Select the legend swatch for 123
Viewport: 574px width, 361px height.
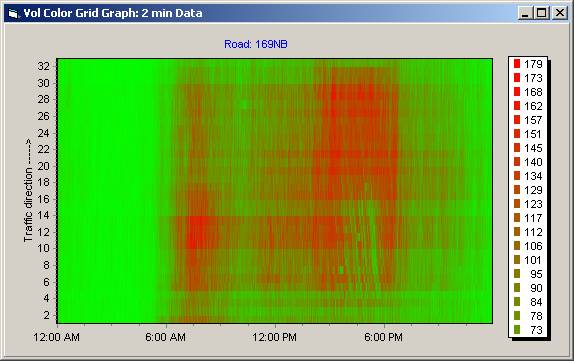(x=517, y=204)
